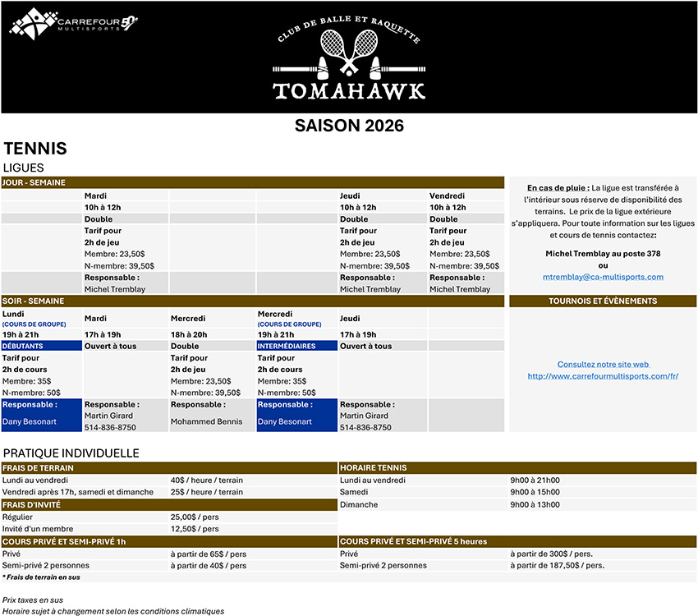Select 'à partir de 300$ / pers.' price
Image resolution: width=698 pixels, height=616 pixels.
click(x=551, y=554)
